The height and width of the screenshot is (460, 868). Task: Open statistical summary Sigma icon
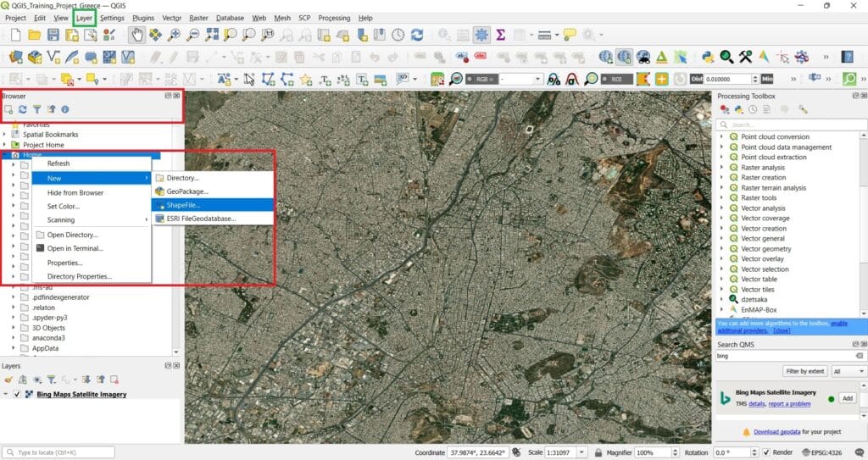pos(500,35)
